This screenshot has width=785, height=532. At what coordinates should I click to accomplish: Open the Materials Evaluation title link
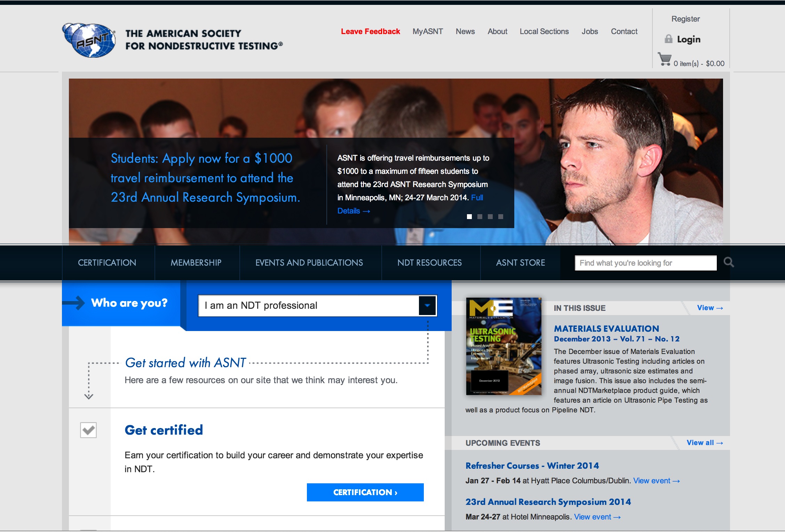point(606,329)
